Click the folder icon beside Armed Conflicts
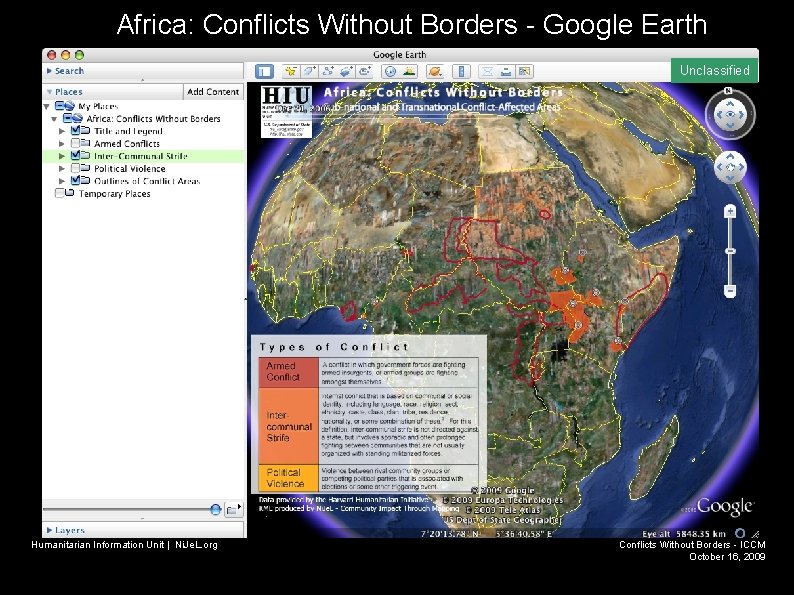794x595 pixels. click(x=85, y=143)
